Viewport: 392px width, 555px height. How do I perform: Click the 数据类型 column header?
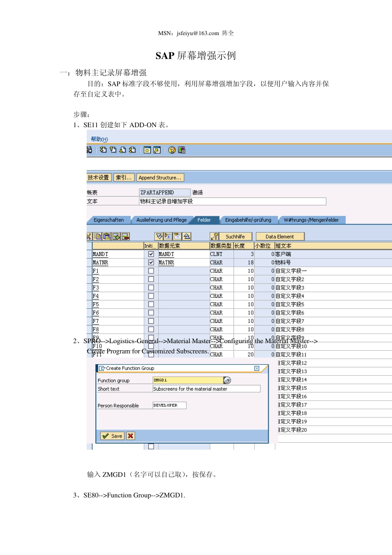[222, 246]
